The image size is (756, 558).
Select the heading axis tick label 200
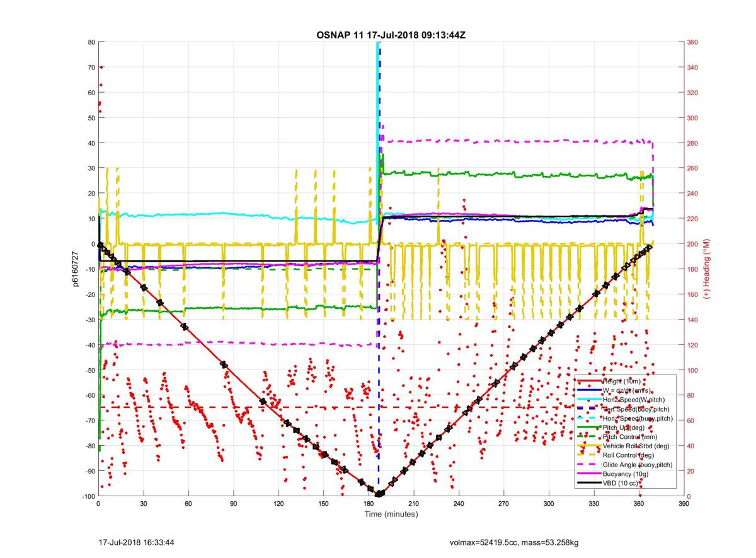pos(693,244)
